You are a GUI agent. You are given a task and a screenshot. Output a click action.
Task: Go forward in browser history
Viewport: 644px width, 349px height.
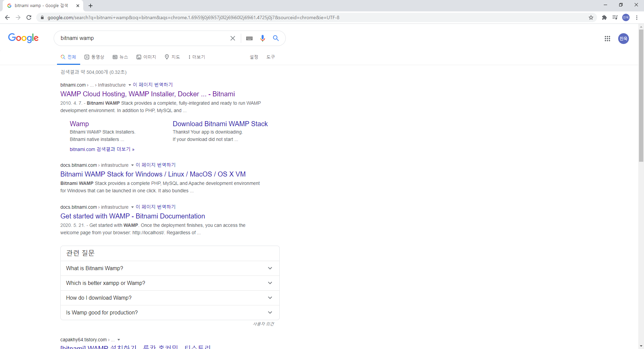pos(18,17)
